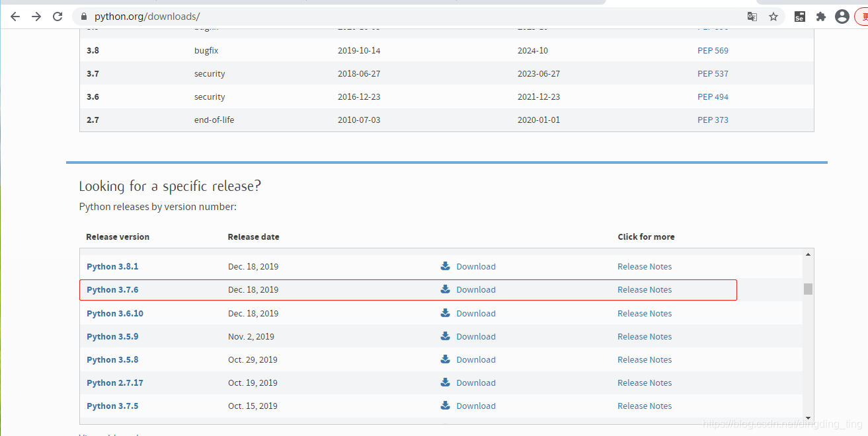Image resolution: width=868 pixels, height=436 pixels.
Task: Open the Python 3.6.10 release page
Action: point(115,314)
